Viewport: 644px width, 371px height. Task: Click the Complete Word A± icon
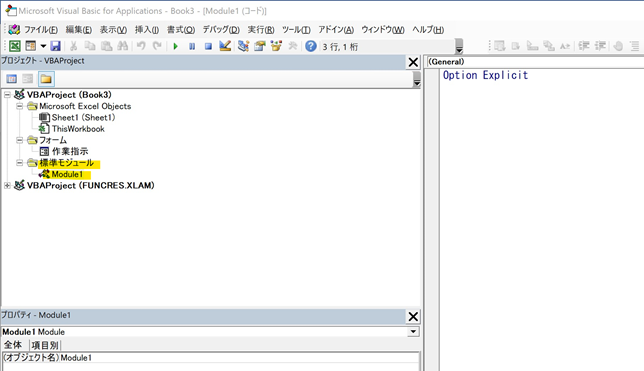pyautogui.click(x=565, y=46)
